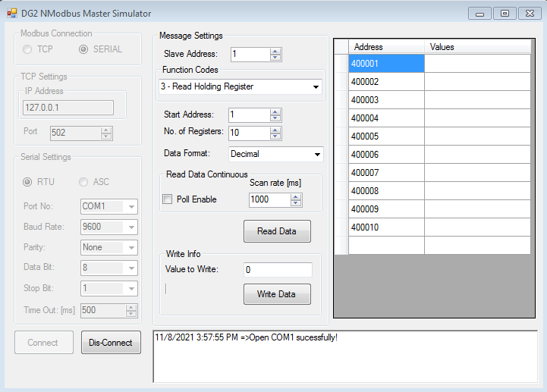
Task: Select the 400001 address cell
Action: point(386,64)
